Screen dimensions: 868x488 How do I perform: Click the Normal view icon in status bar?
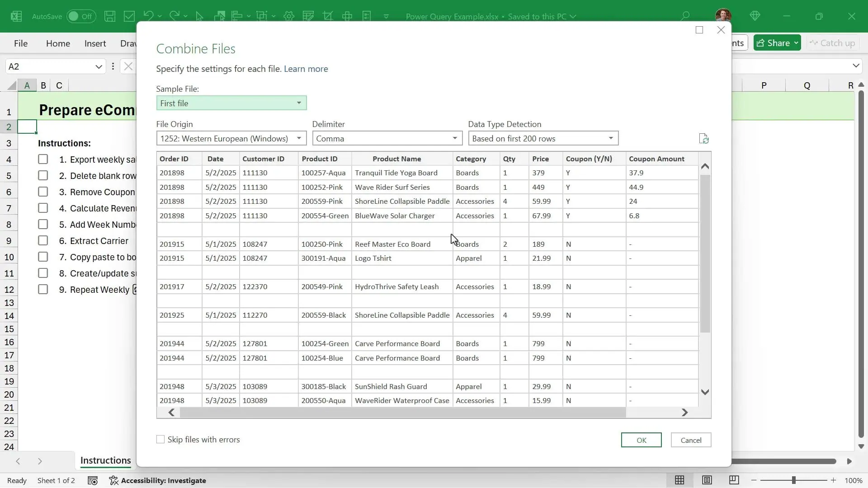(680, 480)
